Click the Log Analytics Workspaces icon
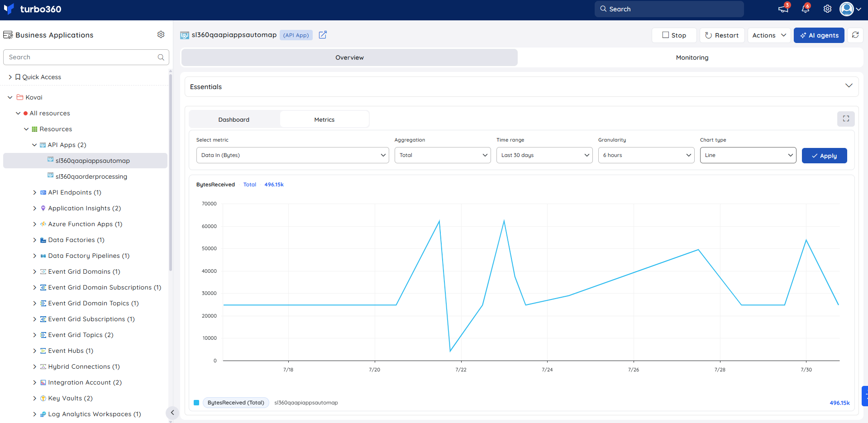The height and width of the screenshot is (423, 868). pyautogui.click(x=43, y=414)
